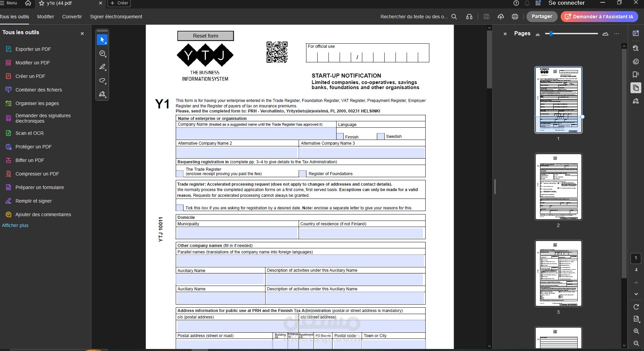This screenshot has width=644, height=351.
Task: Click rotate page icon in right rail
Action: pyautogui.click(x=636, y=307)
